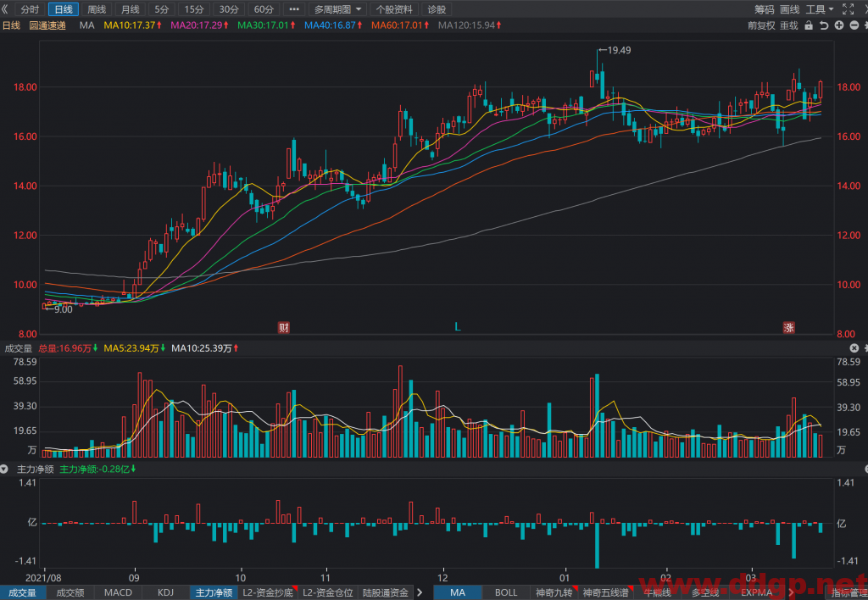868x600 pixels.
Task: Click the 诊股 button
Action: (x=437, y=9)
